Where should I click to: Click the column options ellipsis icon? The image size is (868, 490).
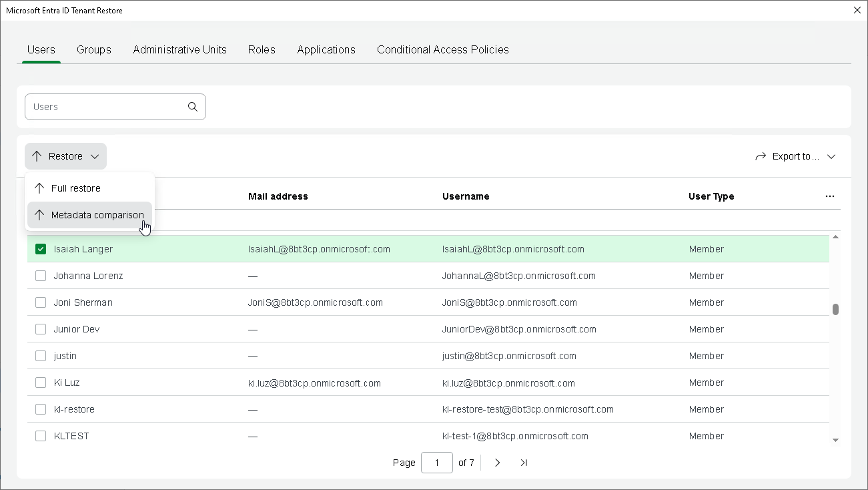click(829, 196)
